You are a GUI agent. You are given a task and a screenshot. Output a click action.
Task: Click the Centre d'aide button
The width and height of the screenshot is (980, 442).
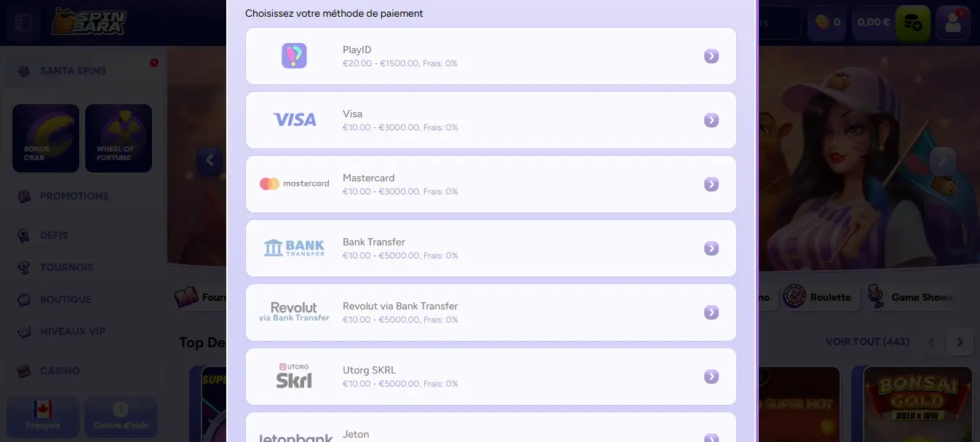pyautogui.click(x=121, y=416)
